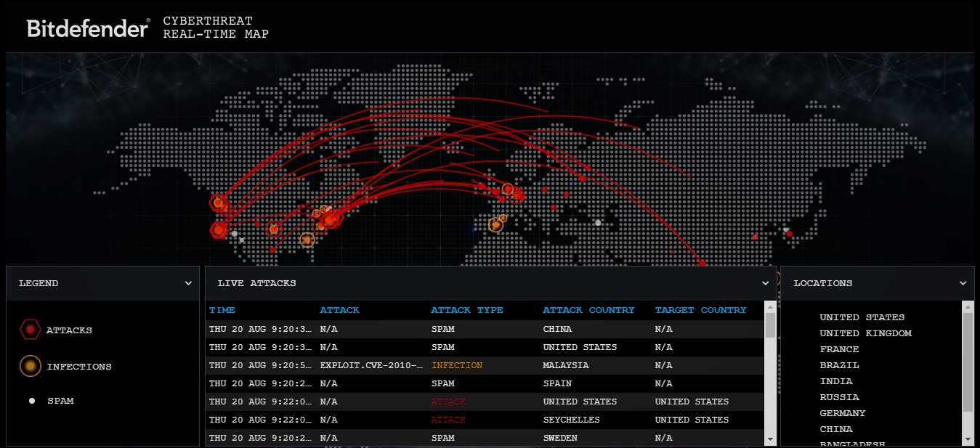Click the orange infection marker over the southern US

tap(307, 239)
